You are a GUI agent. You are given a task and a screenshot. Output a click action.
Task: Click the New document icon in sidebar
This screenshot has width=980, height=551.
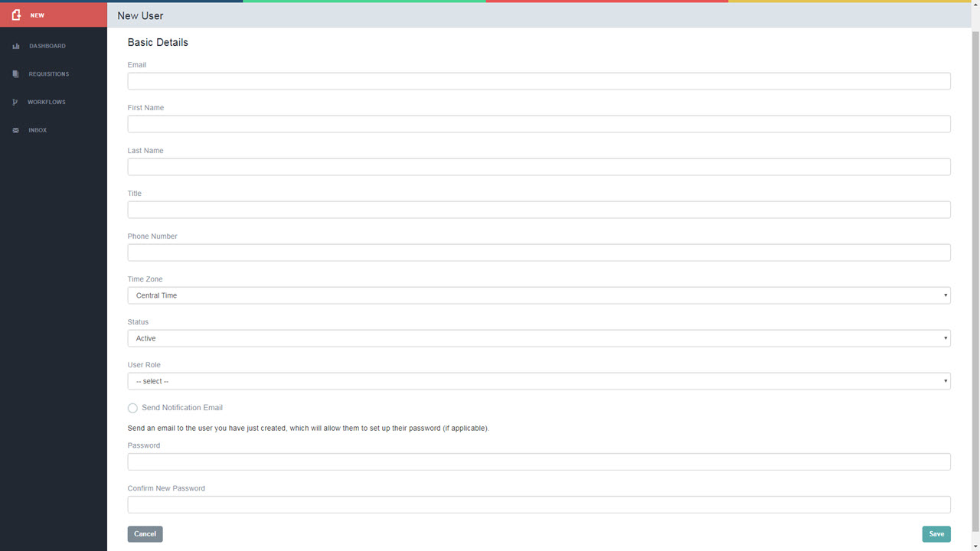tap(16, 15)
